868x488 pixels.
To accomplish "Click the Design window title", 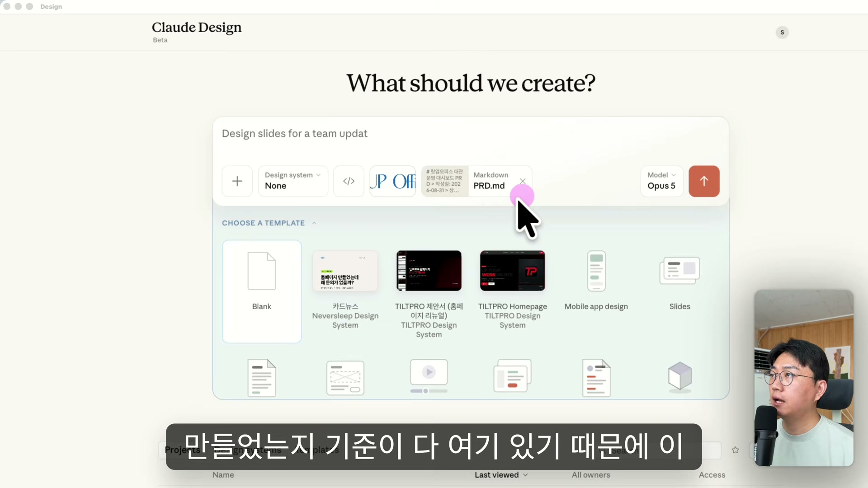I will pos(51,7).
